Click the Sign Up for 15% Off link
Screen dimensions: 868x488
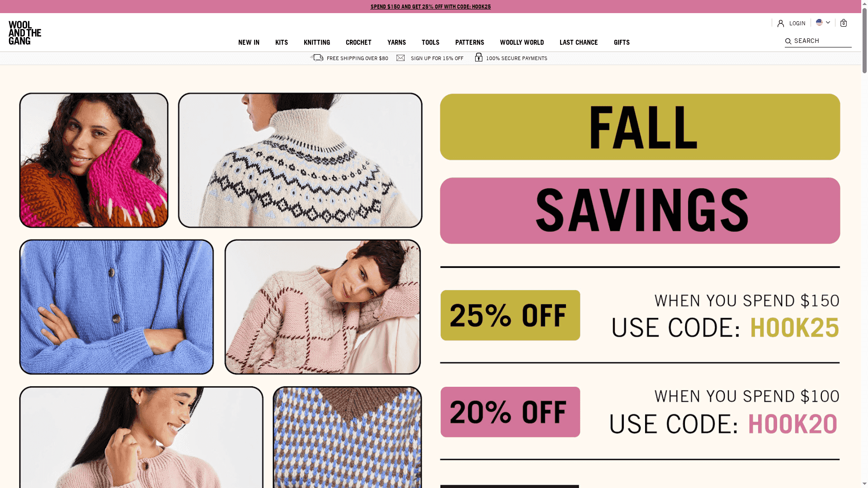(437, 58)
